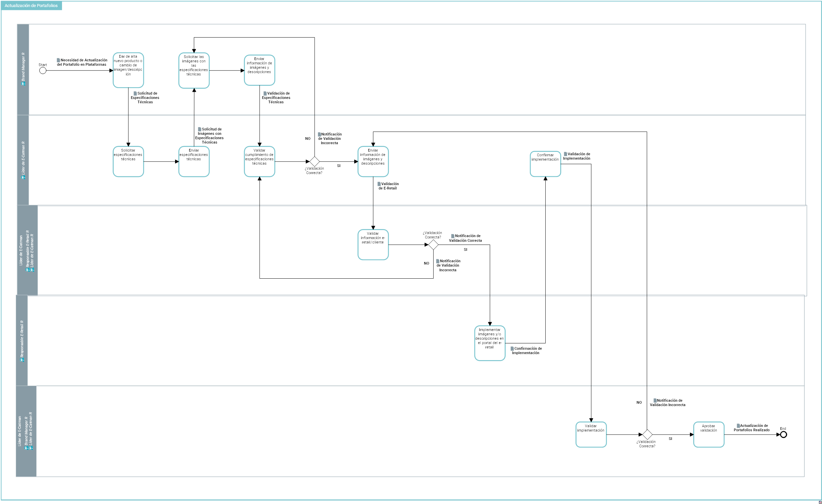Click the 'Validación de Implementación' label

(x=577, y=156)
